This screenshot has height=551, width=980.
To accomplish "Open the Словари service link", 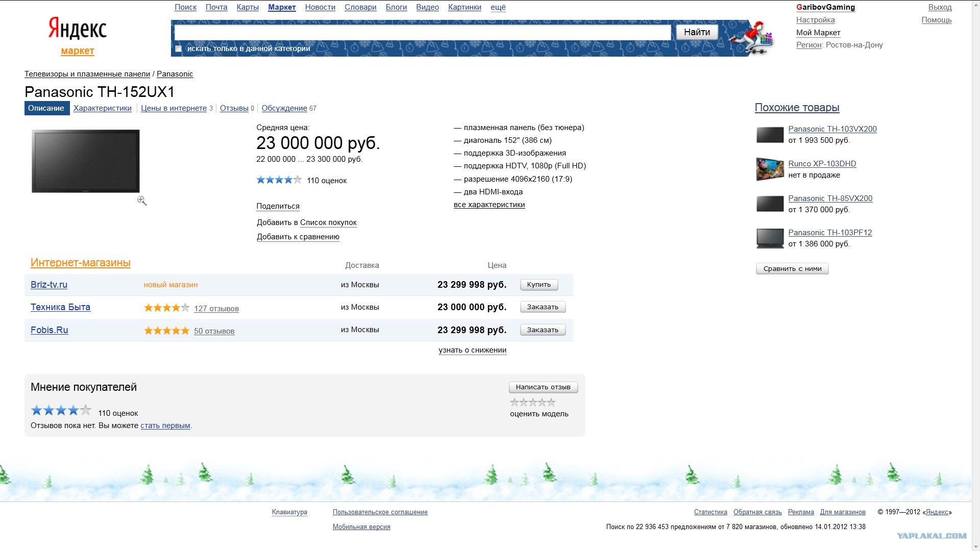I will pyautogui.click(x=360, y=7).
